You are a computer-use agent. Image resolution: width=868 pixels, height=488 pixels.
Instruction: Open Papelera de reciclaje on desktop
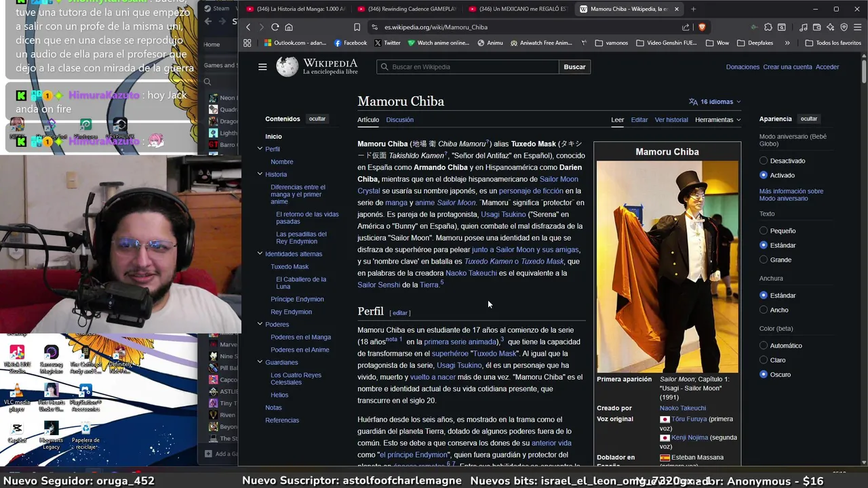85,435
